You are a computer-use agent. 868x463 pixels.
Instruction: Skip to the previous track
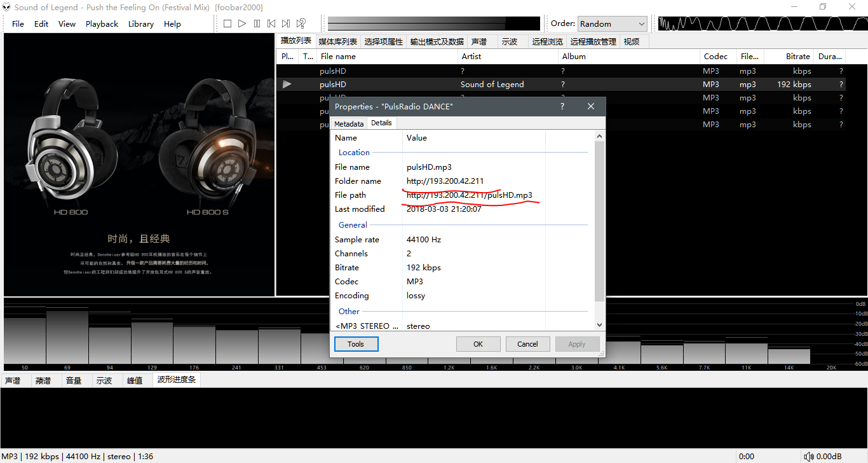click(x=271, y=24)
